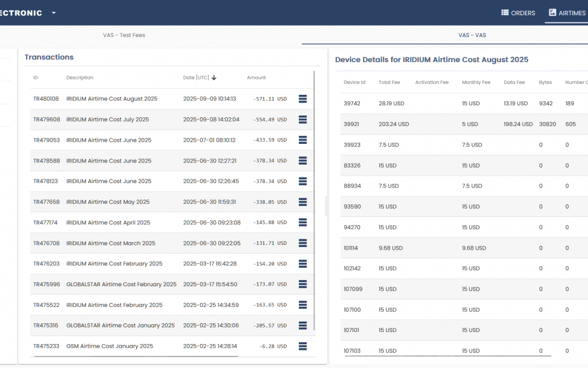Click the Airtimes image icon

pyautogui.click(x=552, y=13)
